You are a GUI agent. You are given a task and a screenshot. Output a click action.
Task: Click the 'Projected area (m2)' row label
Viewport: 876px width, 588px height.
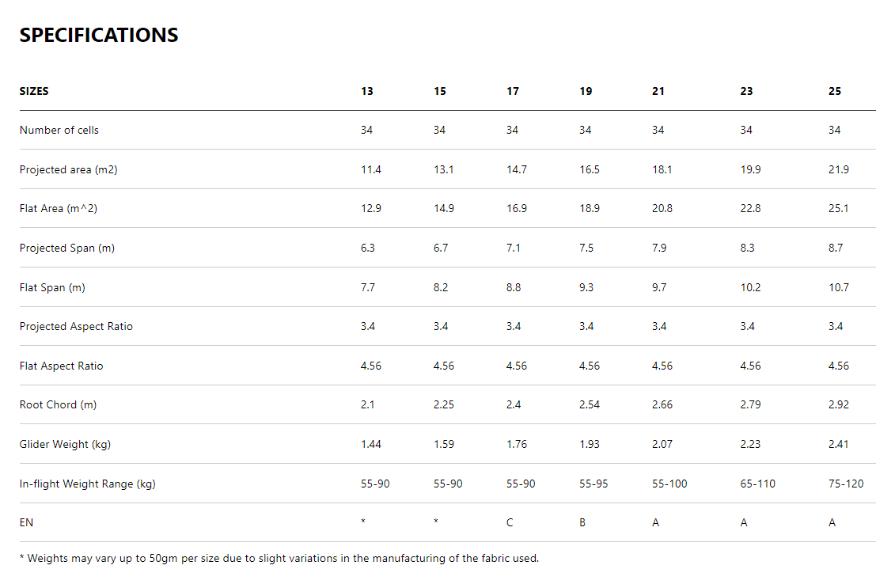tap(68, 169)
